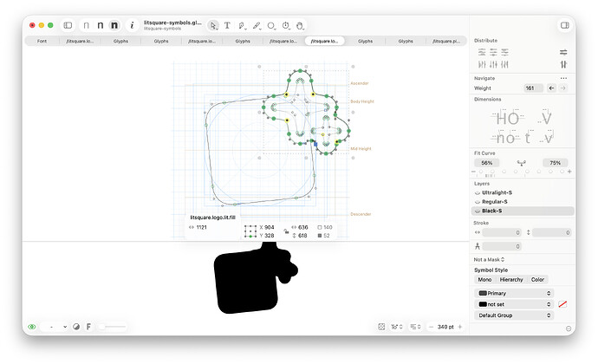Click zoom in plus button near 340 pt
This screenshot has width=598, height=364.
pyautogui.click(x=460, y=327)
